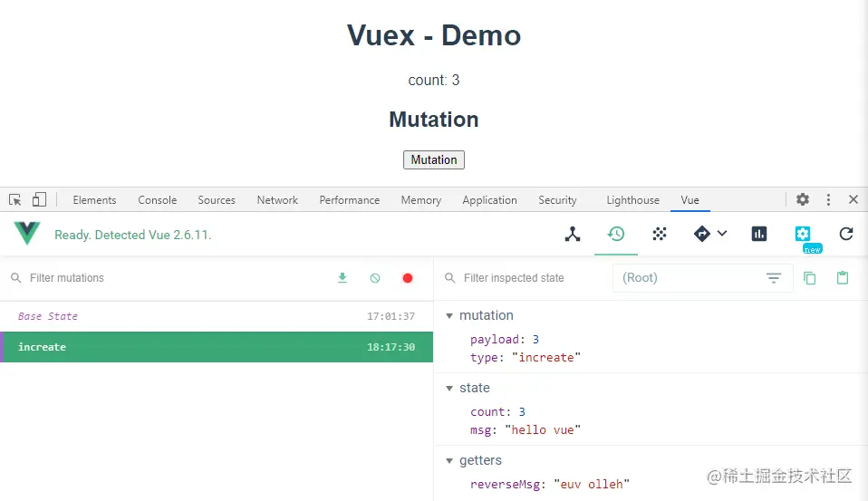Toggle the inspect element picker

pos(15,199)
